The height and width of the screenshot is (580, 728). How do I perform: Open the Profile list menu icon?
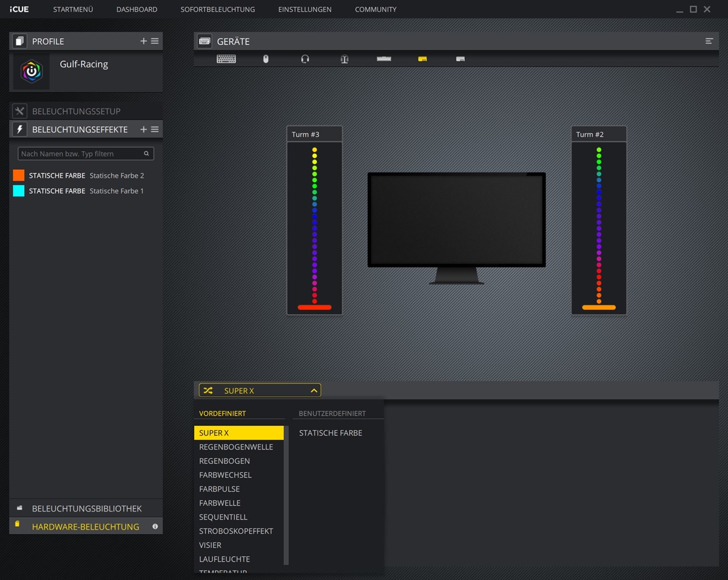click(155, 41)
